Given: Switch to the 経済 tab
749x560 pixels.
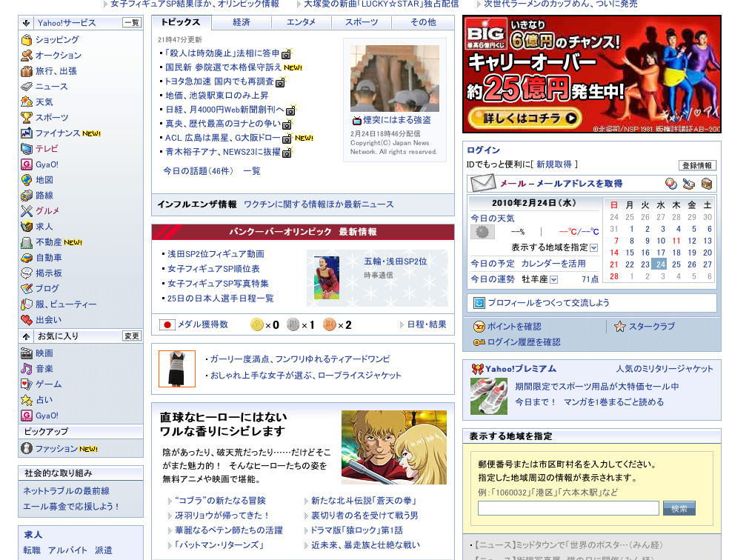Looking at the screenshot, I should point(242,22).
